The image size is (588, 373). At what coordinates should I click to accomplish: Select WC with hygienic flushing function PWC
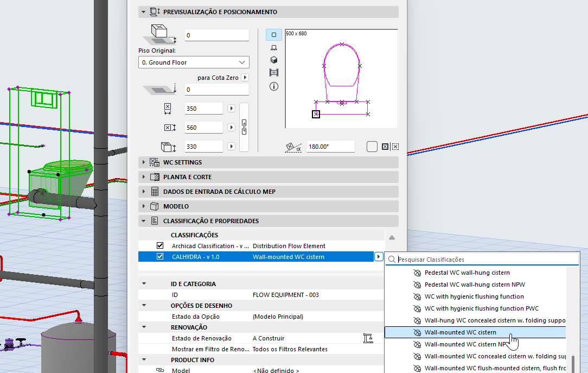point(475,309)
